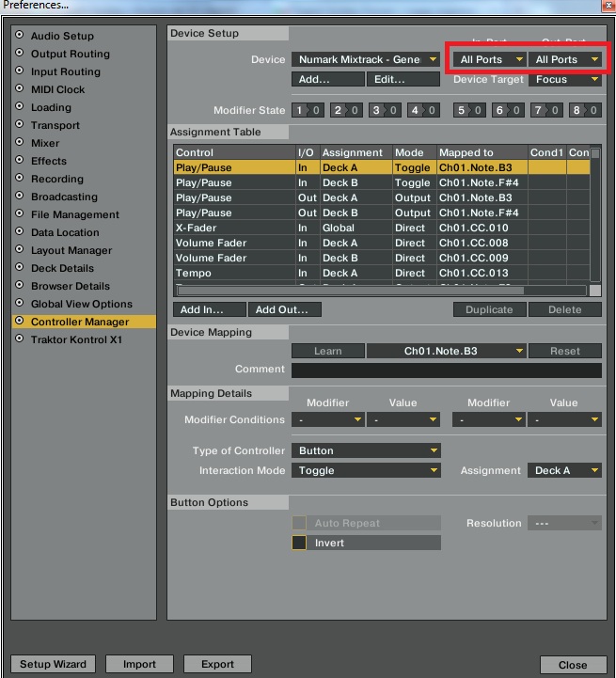The height and width of the screenshot is (678, 616).
Task: Click the Close button
Action: coord(573,665)
